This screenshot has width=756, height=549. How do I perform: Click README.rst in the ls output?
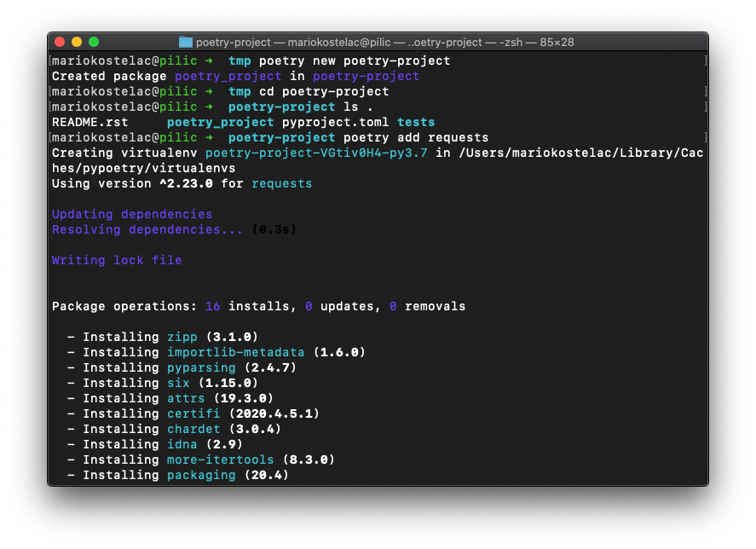tap(89, 123)
